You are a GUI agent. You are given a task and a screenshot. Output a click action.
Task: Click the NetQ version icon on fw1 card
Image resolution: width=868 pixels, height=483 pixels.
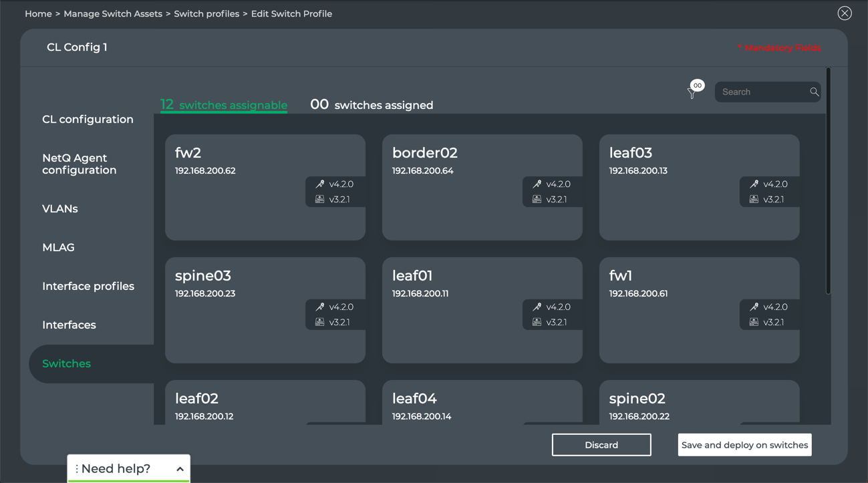point(754,322)
